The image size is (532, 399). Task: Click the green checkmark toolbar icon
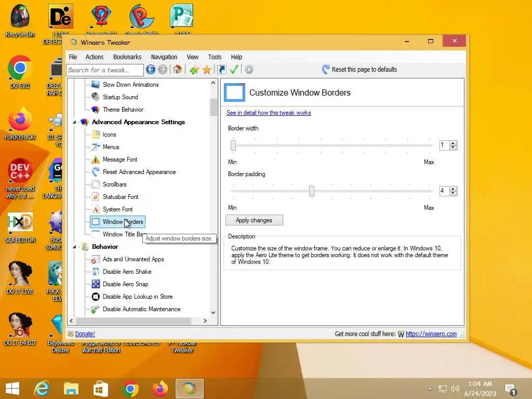[234, 70]
